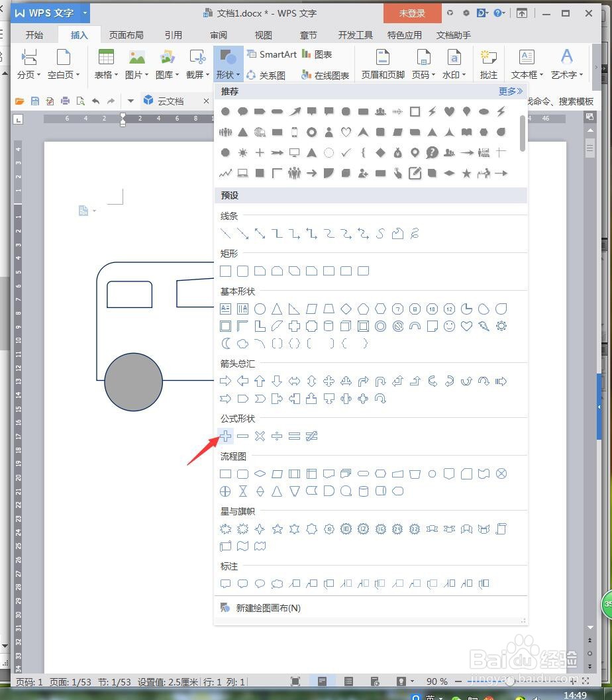Select the not-equal sign formula shape
The image size is (612, 700).
click(x=311, y=436)
